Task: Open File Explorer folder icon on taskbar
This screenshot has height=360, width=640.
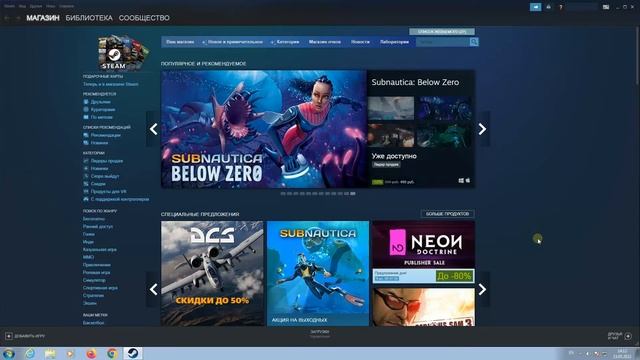Action: (x=50, y=353)
